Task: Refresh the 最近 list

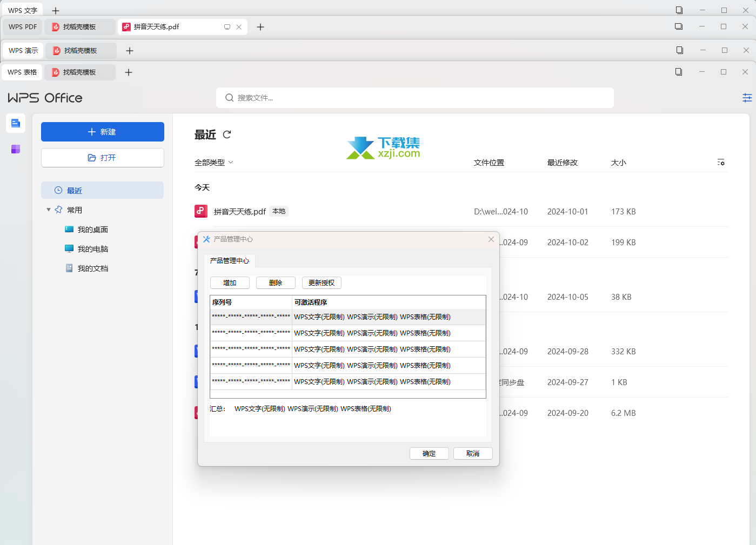Action: 227,134
